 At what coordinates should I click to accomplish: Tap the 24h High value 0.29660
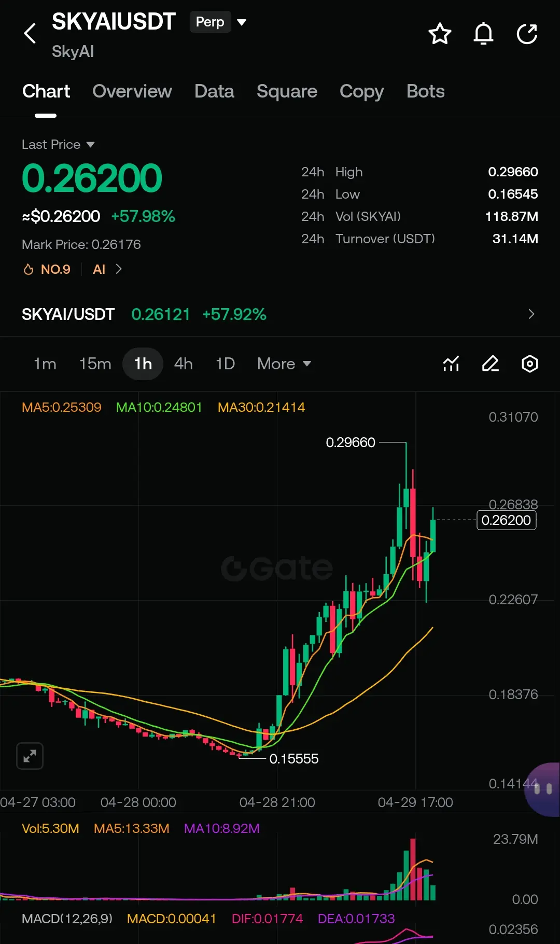pos(513,172)
